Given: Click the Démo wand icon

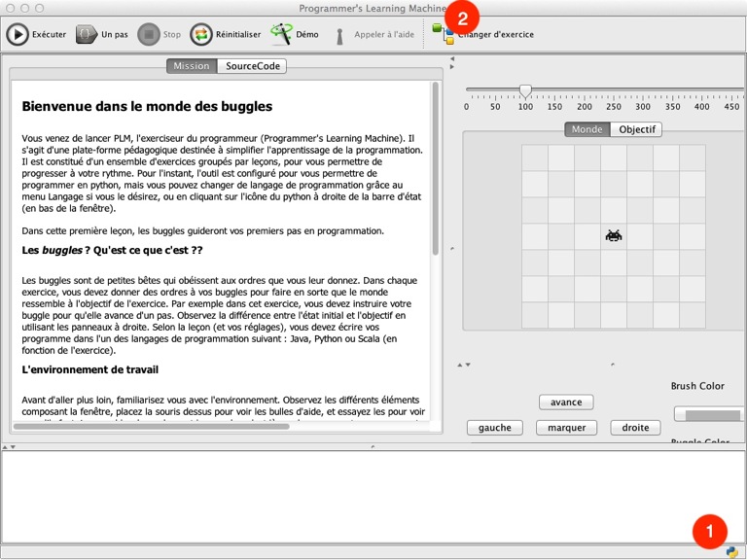Looking at the screenshot, I should point(281,34).
